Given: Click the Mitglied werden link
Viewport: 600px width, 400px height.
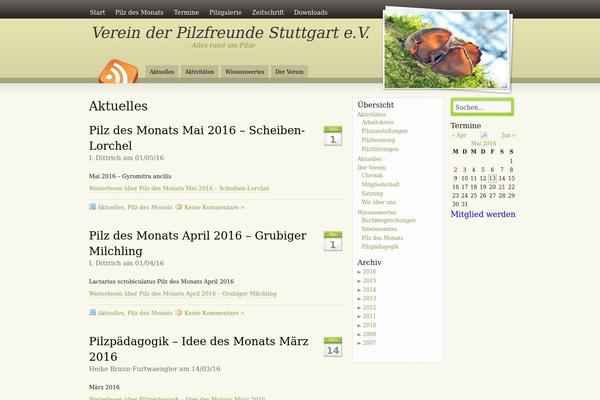Looking at the screenshot, I should [x=483, y=214].
